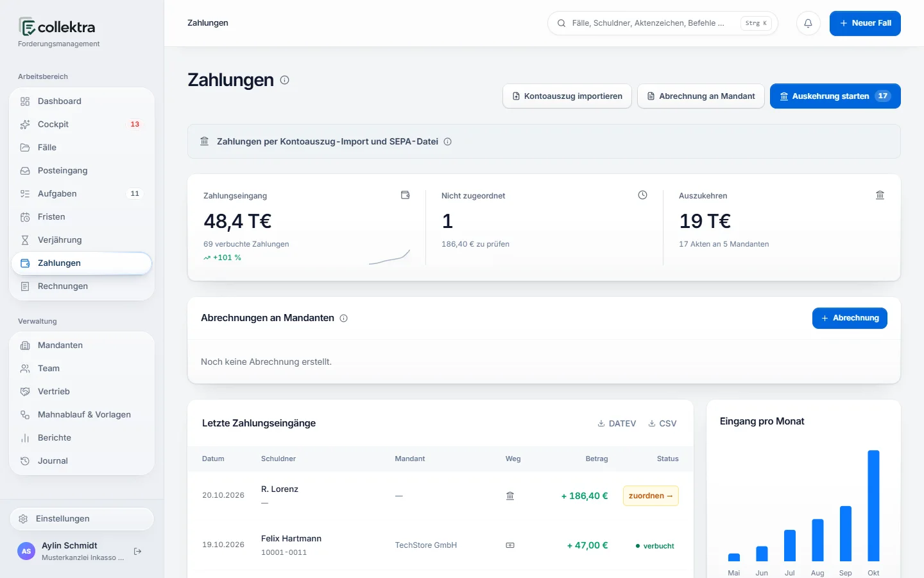Screen dimensions: 924x578
Task: Click the blue + Abrechnung button
Action: pos(850,319)
